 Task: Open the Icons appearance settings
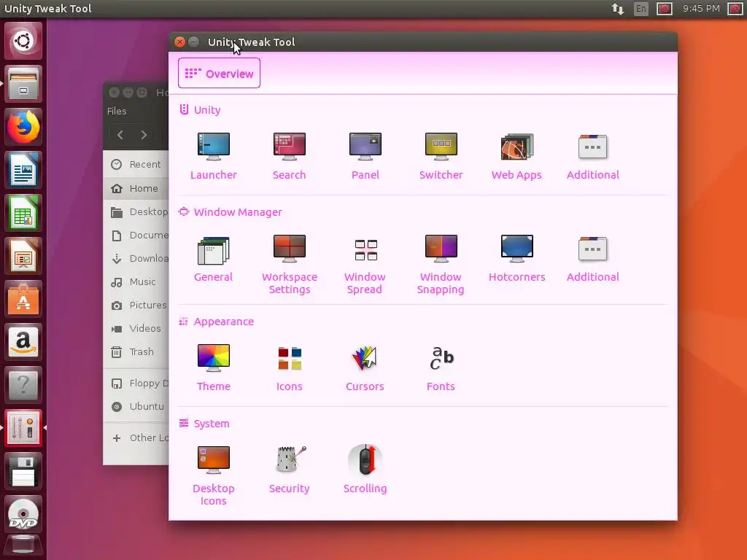(289, 367)
